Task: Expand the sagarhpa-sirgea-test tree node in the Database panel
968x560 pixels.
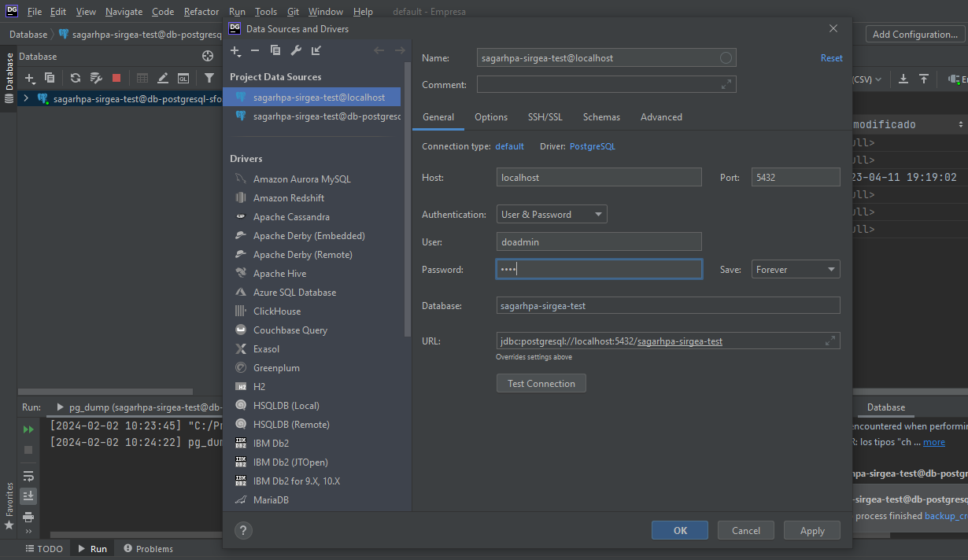Action: pyautogui.click(x=26, y=99)
